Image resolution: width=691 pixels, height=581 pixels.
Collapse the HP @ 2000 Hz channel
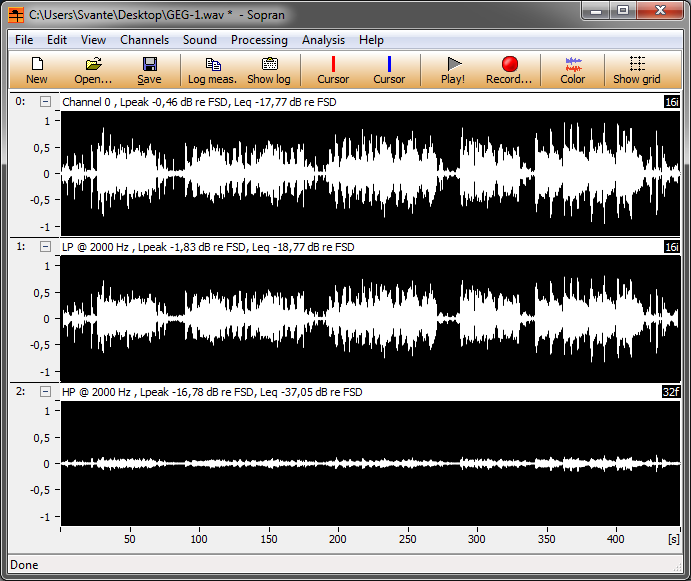point(45,392)
